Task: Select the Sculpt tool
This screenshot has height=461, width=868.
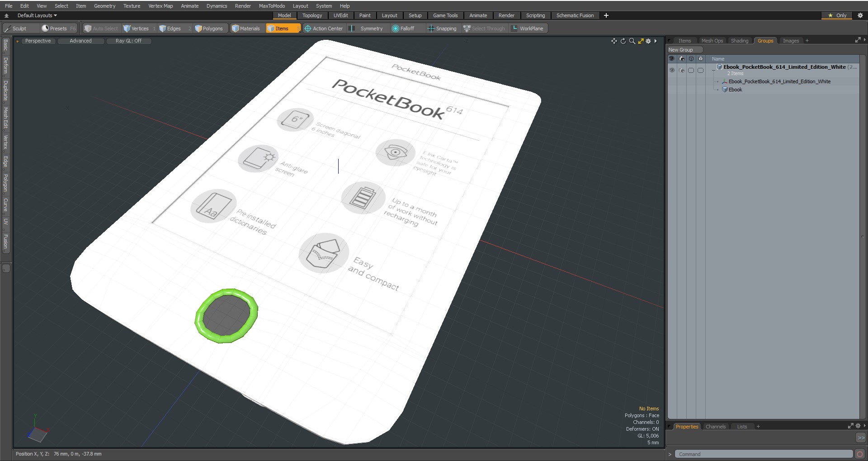Action: click(20, 29)
